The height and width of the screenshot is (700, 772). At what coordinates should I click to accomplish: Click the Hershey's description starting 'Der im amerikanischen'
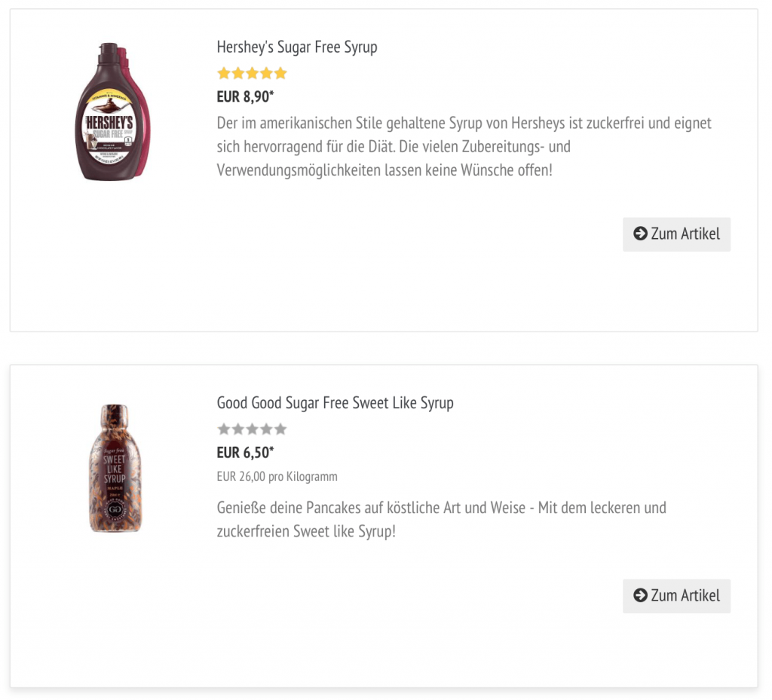coord(464,146)
